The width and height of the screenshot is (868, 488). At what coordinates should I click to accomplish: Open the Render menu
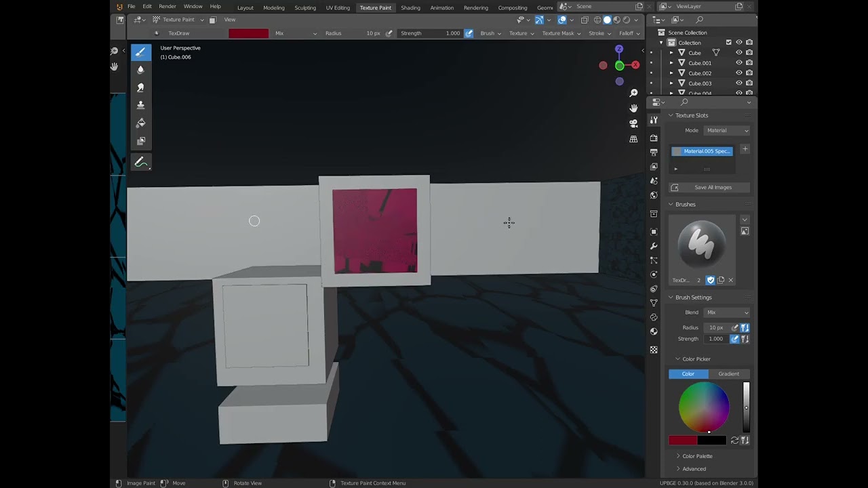pos(167,6)
